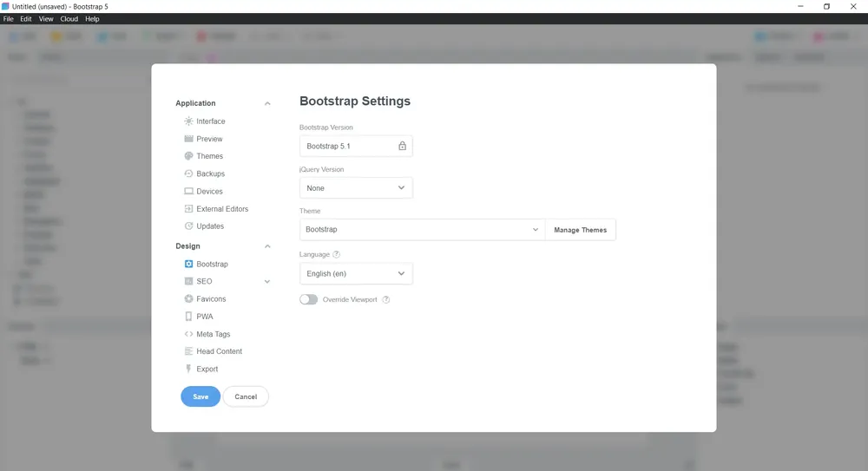Minimize the Bootstrap Studio window
Image resolution: width=868 pixels, height=471 pixels.
800,7
